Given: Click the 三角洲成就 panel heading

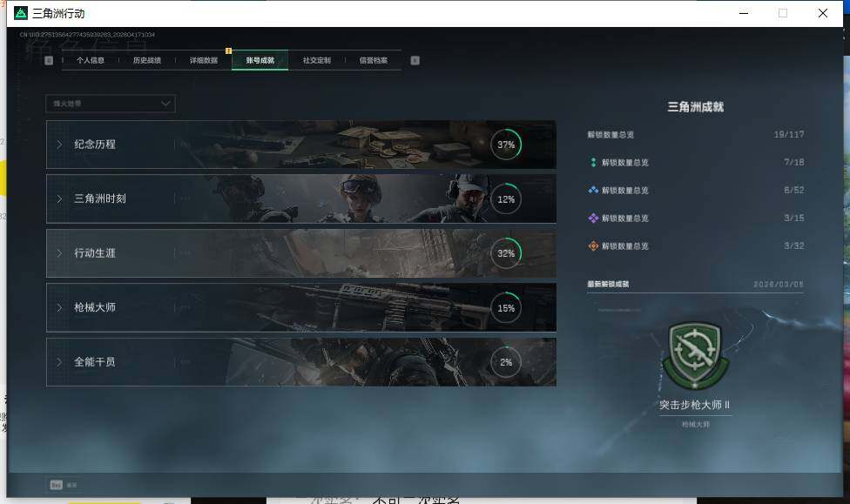Looking at the screenshot, I should click(696, 107).
